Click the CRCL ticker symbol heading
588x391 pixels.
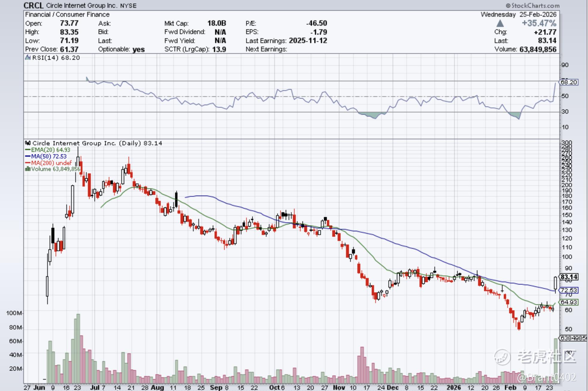click(33, 5)
